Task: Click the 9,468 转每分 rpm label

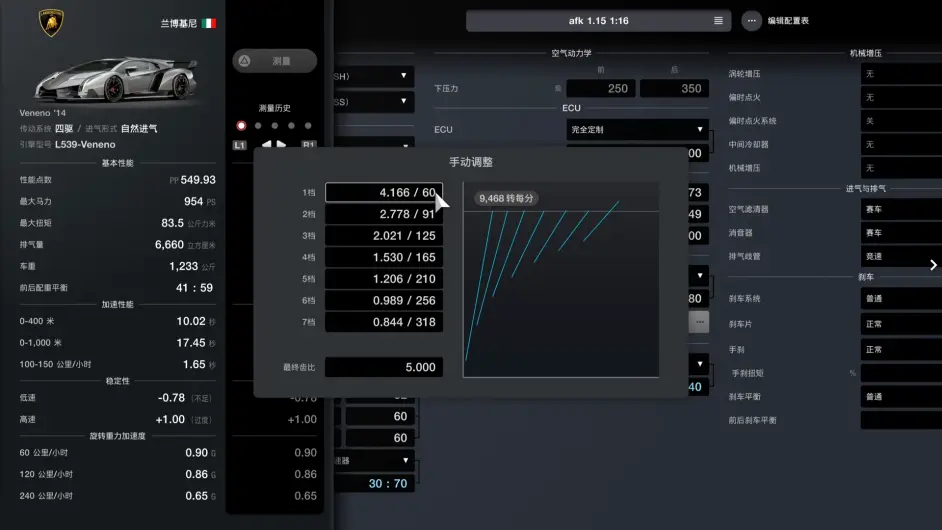Action: click(506, 198)
